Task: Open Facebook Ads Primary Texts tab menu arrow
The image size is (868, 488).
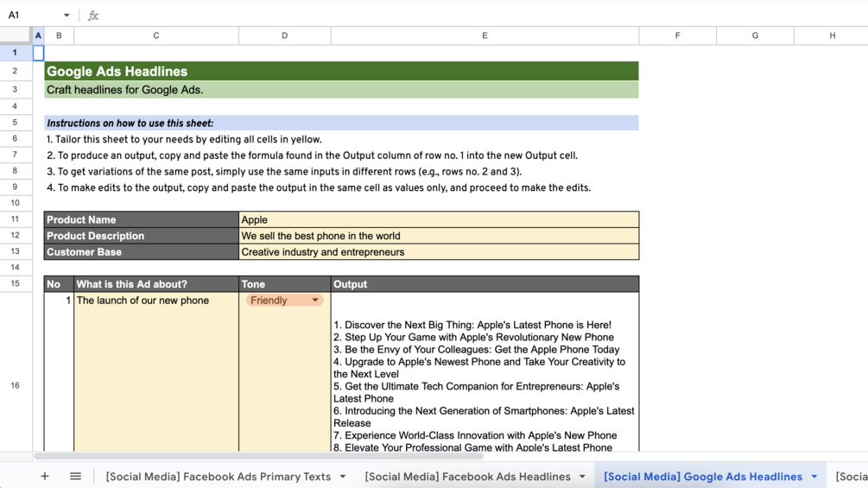Action: (x=343, y=477)
